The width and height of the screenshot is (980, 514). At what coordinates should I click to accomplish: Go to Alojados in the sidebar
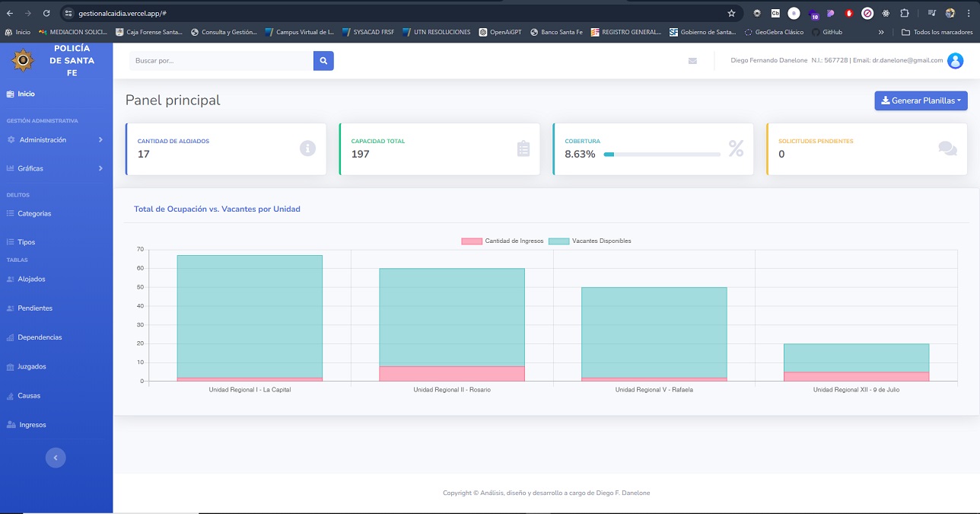tap(31, 279)
